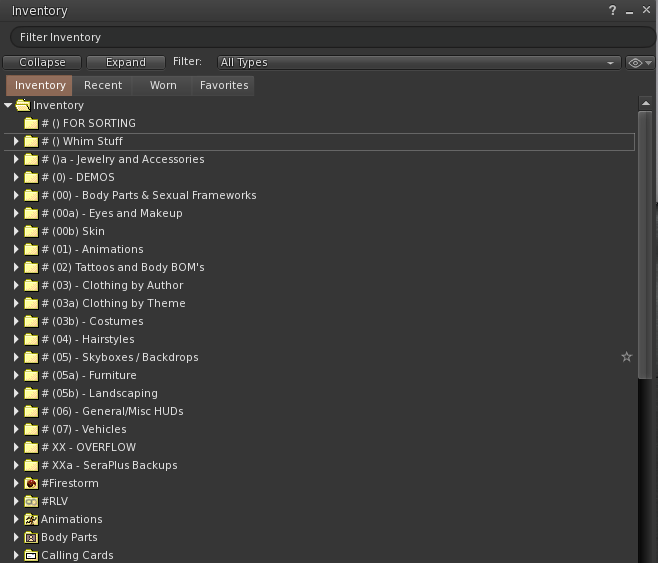Screen dimensions: 658x563
Task: Select '# (0) - DEMOS' row text
Action: coord(78,177)
